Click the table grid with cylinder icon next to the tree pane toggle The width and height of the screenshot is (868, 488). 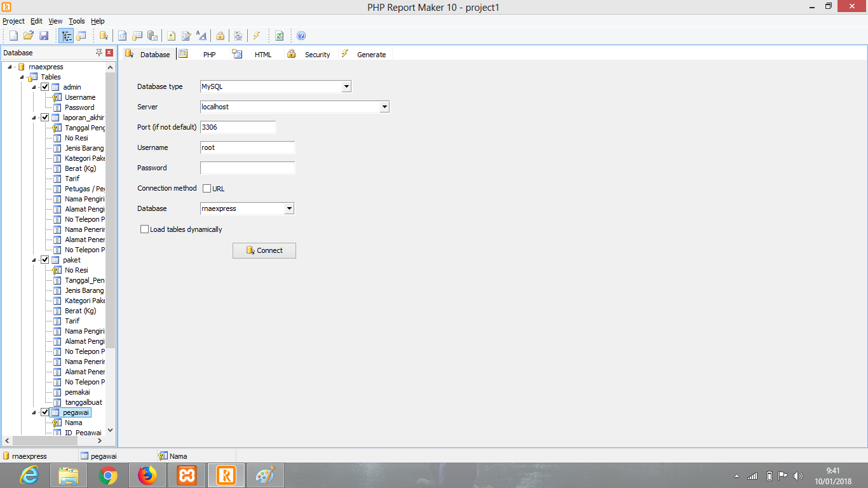tap(81, 36)
